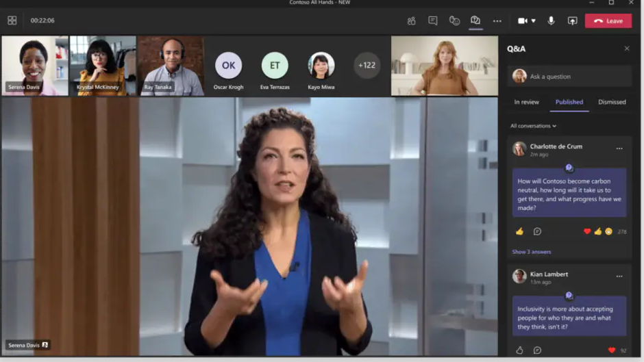Screen dimensions: 644x362
Task: Click the Contoso All Hands window title
Action: pos(319,3)
